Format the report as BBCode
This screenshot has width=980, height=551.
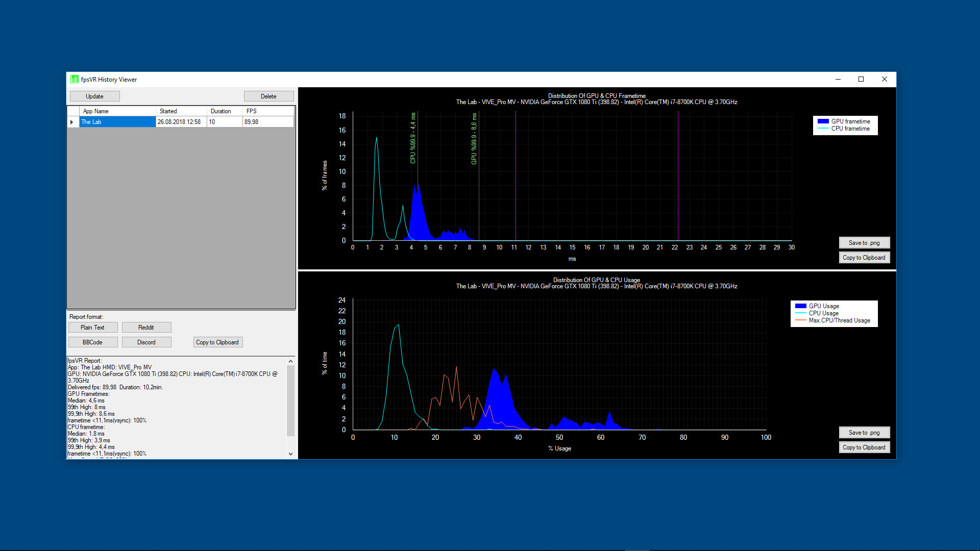[92, 342]
